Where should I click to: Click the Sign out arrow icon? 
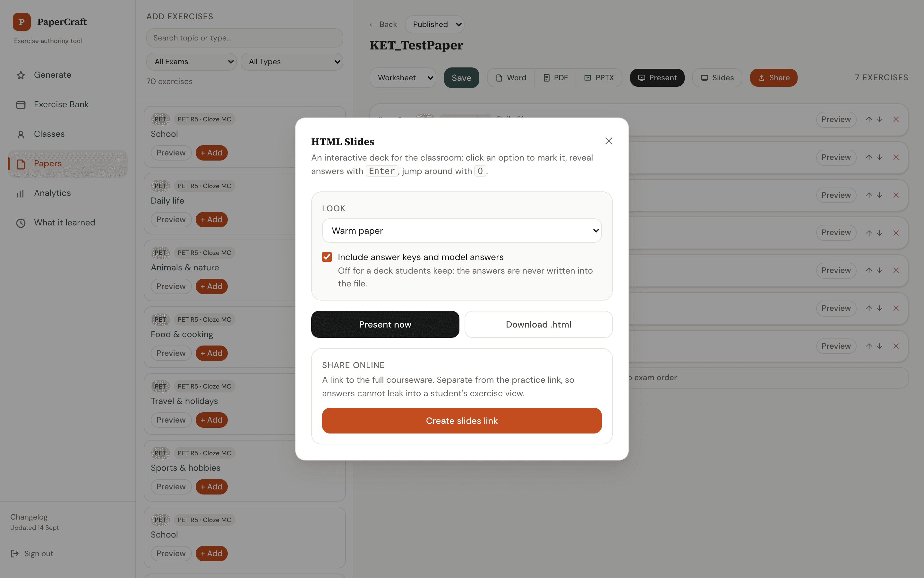tap(15, 554)
